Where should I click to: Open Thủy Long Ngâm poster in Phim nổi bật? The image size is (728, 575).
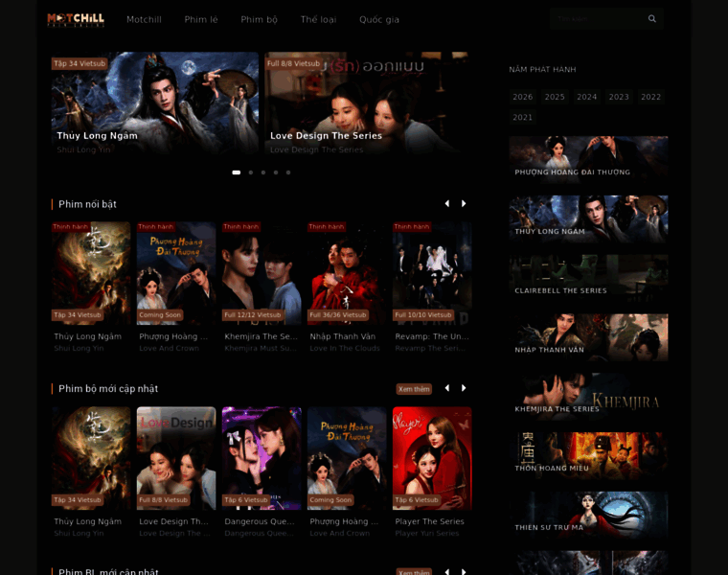pos(91,273)
